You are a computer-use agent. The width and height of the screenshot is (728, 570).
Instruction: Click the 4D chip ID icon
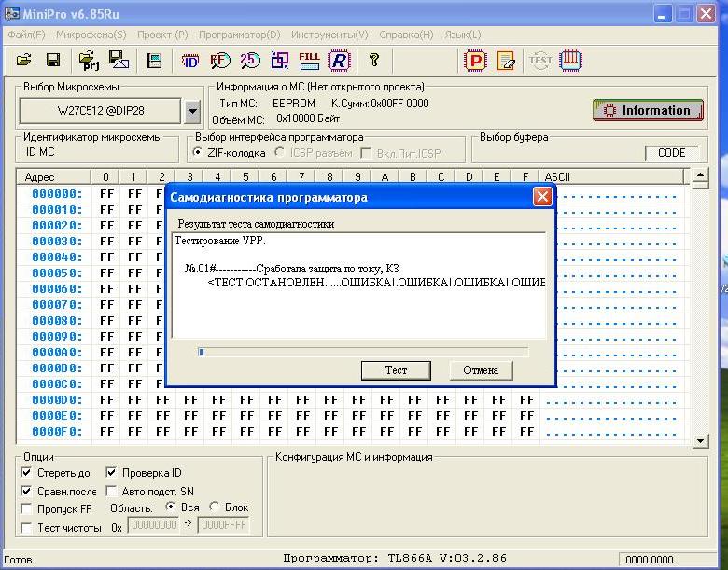189,61
